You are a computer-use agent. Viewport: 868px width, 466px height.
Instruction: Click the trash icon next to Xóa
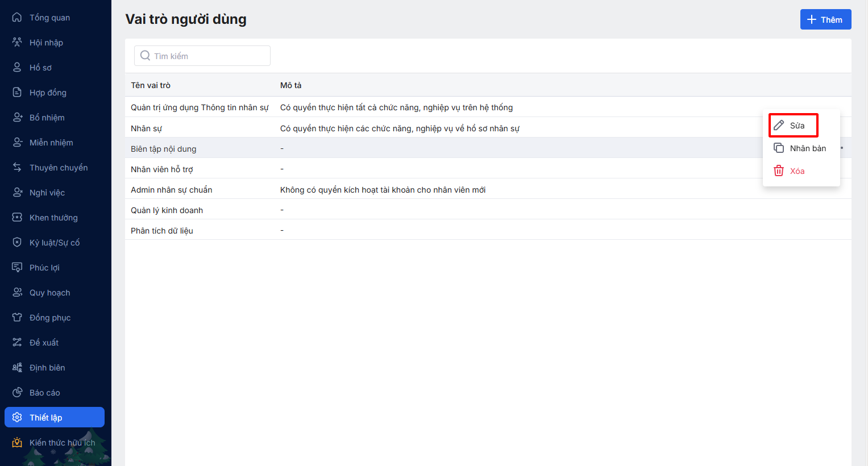[779, 171]
